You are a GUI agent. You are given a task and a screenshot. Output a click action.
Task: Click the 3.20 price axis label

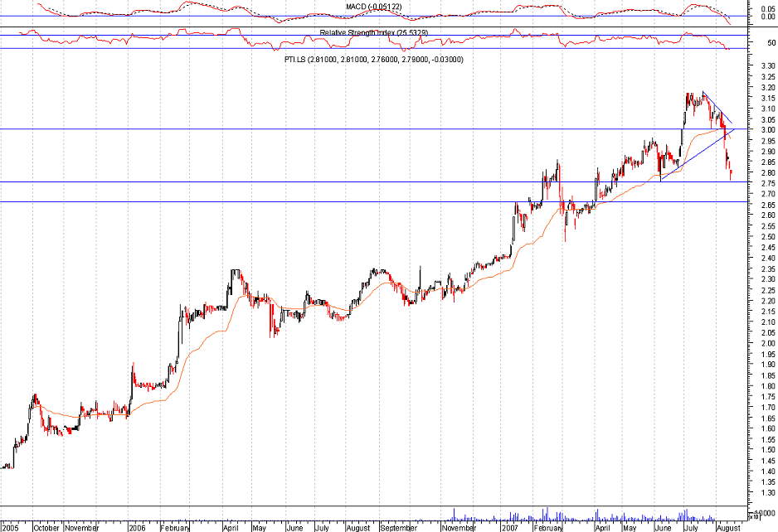tap(767, 87)
